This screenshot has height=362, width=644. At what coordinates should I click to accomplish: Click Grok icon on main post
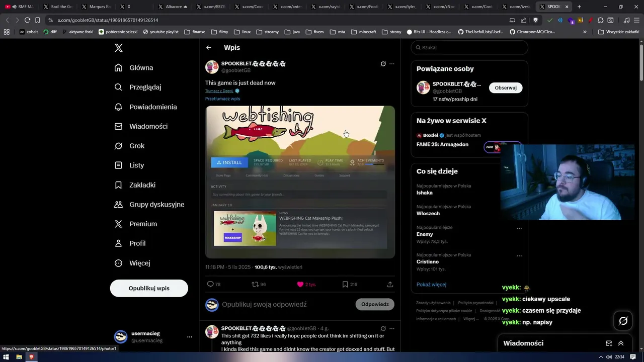click(x=383, y=64)
